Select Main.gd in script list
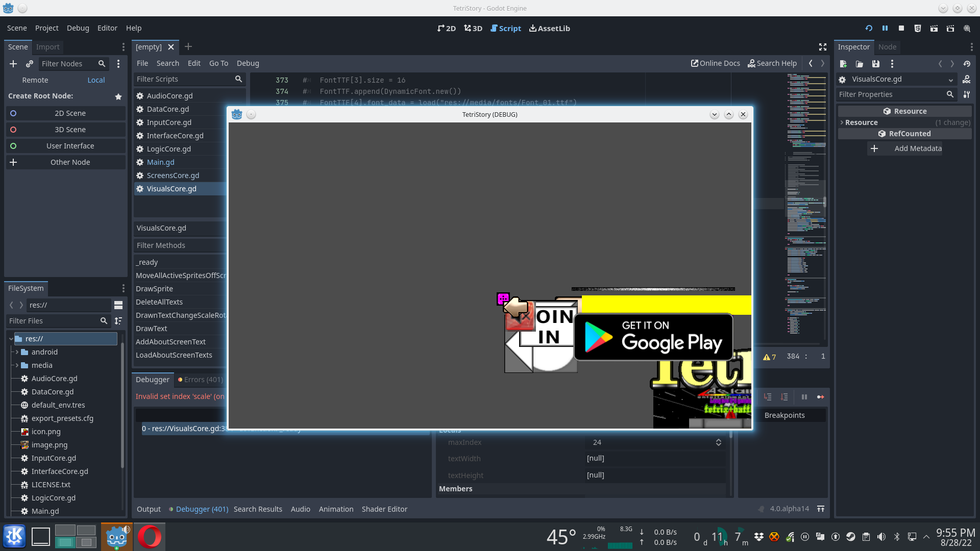Image resolution: width=980 pixels, height=551 pixels. pos(161,162)
